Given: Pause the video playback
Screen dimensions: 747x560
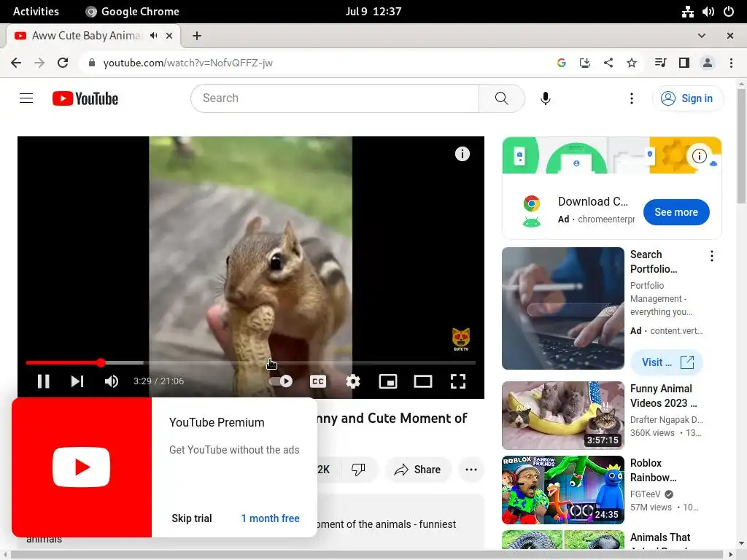Looking at the screenshot, I should (43, 381).
